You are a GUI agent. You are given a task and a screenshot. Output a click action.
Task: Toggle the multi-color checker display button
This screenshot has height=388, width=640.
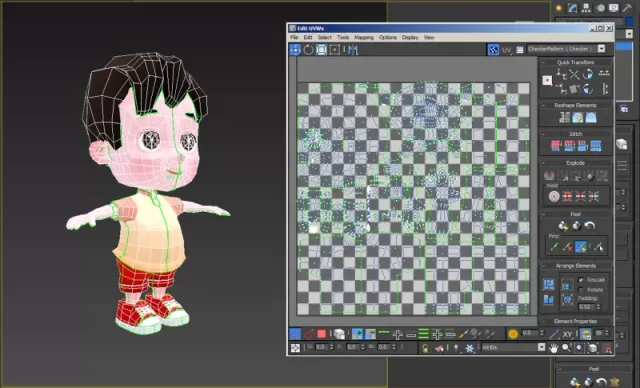pyautogui.click(x=493, y=50)
